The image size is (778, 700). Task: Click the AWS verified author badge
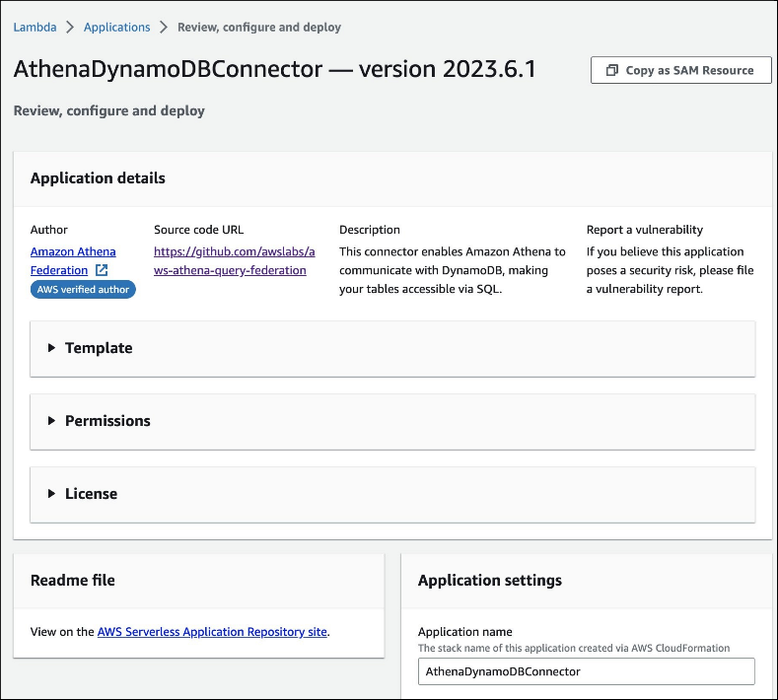click(83, 289)
